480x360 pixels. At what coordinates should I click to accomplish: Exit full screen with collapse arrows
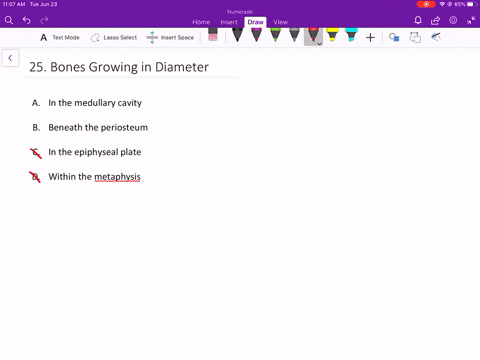coord(471,21)
